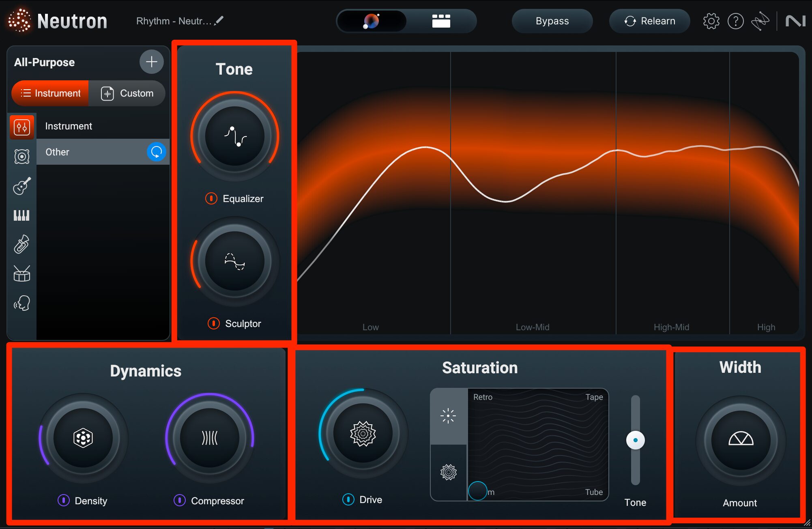The image size is (812, 529).
Task: Click the resize grip at the window corner
Action: click(807, 524)
